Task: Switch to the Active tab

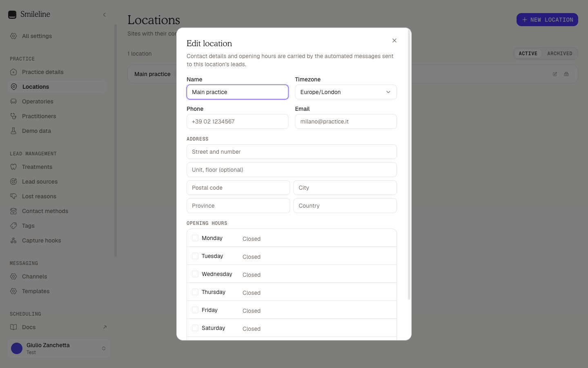Action: (528, 54)
